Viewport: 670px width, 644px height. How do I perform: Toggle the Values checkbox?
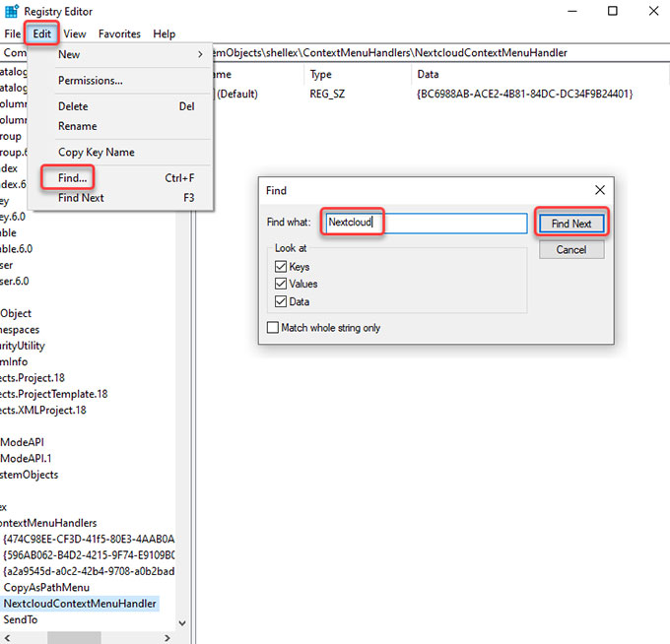281,284
